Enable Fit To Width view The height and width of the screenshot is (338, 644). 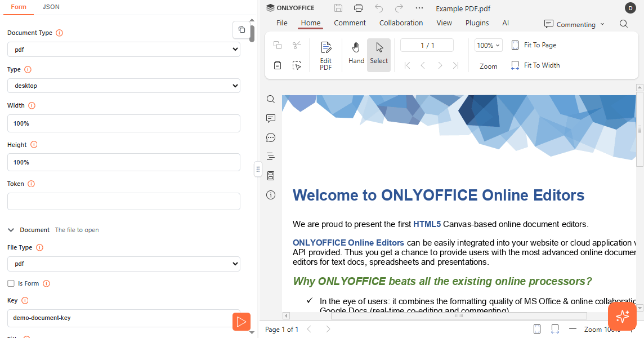[535, 65]
